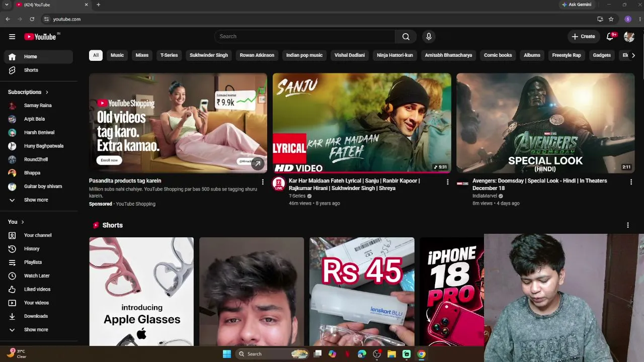This screenshot has height=362, width=644.
Task: Open Your channel in the sidebar
Action: pos(38,235)
